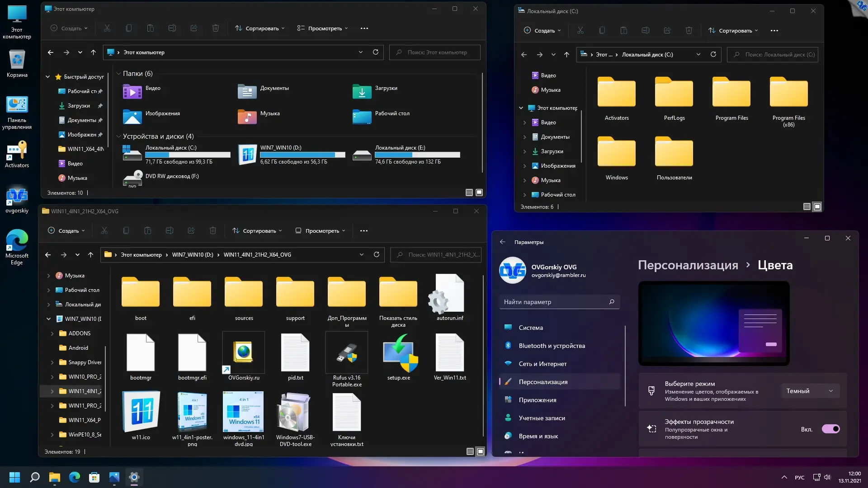
Task: Click Up arrow in Локальный диск (C:) window
Action: pyautogui.click(x=566, y=55)
